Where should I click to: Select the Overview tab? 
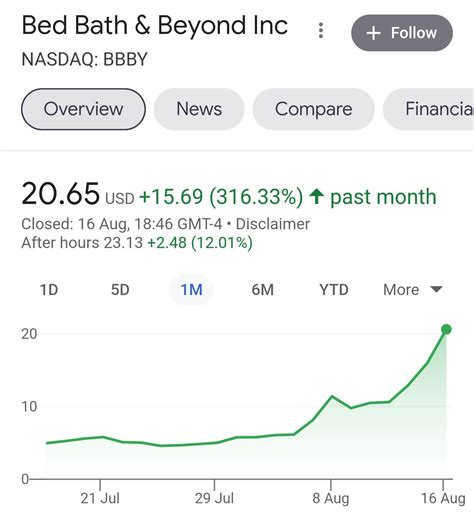click(x=83, y=109)
